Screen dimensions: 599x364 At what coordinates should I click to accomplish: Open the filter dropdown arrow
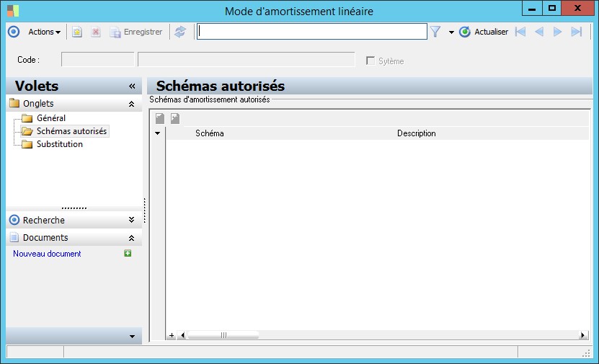pyautogui.click(x=451, y=32)
